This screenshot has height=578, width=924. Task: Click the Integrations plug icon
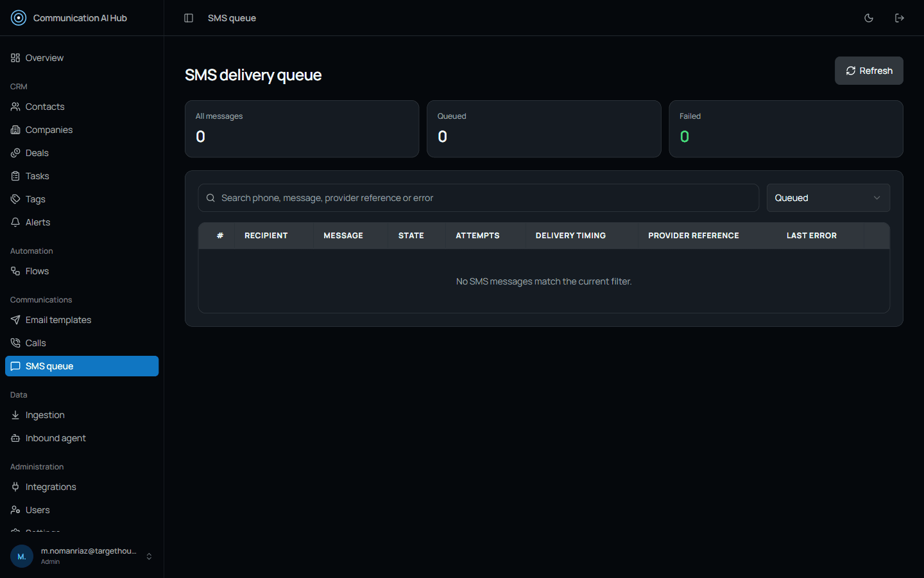click(15, 487)
